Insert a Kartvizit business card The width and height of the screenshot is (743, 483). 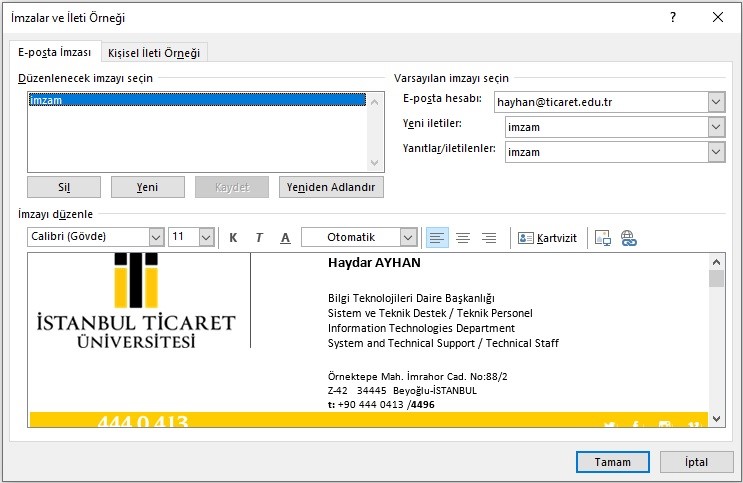[x=547, y=238]
